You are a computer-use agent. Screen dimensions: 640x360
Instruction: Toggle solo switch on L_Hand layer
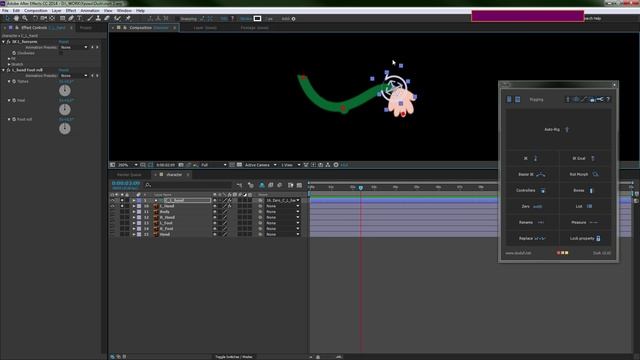122,206
